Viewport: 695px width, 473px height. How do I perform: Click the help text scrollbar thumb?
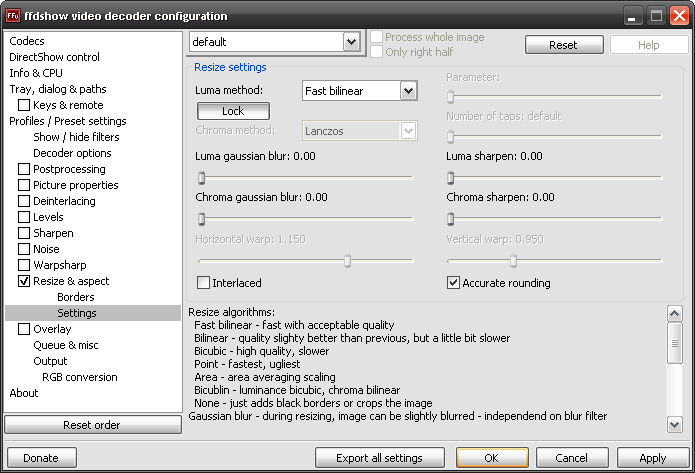pyautogui.click(x=675, y=343)
